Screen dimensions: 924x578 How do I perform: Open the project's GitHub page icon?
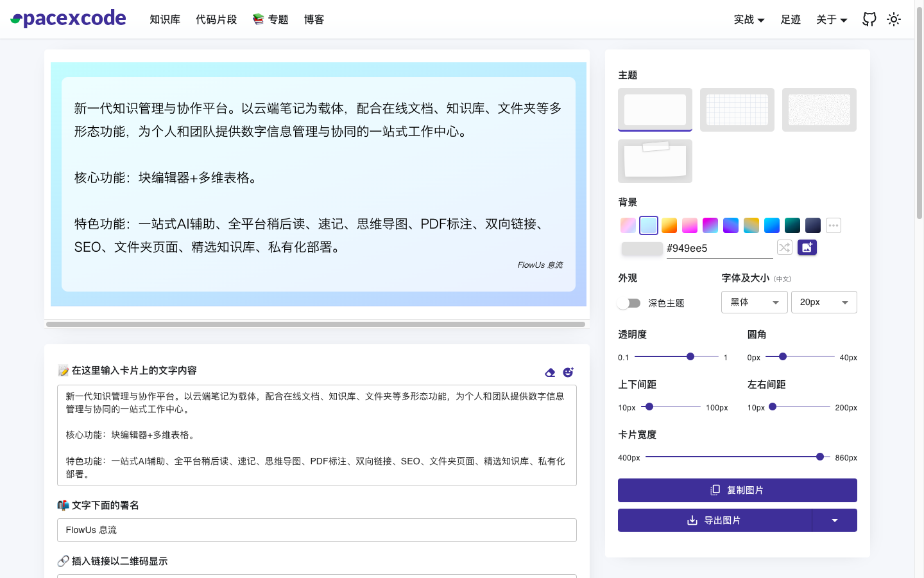[x=869, y=19]
